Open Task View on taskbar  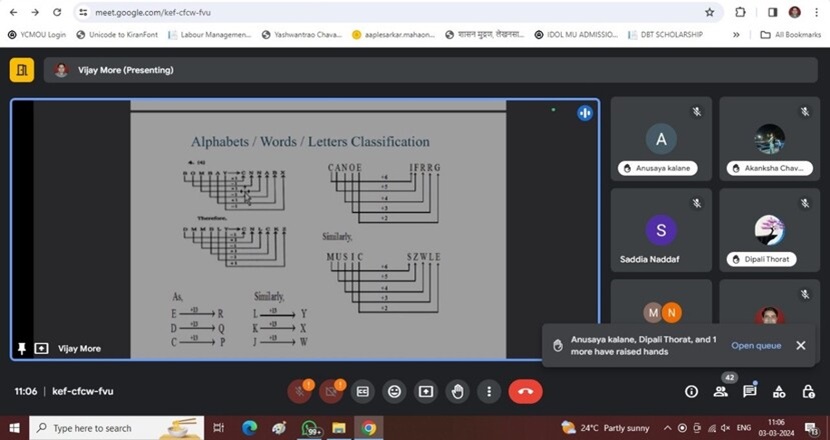pos(218,428)
